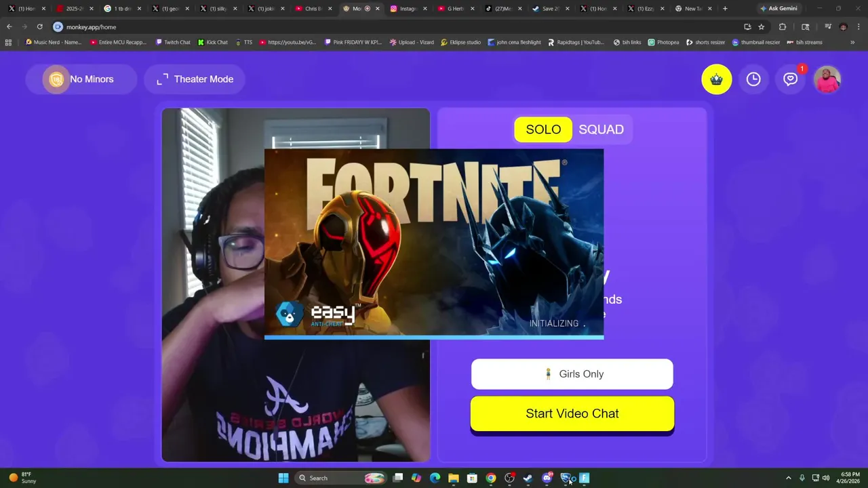868x488 pixels.
Task: Open the Apps grid in bookmarks bar
Action: 8,42
